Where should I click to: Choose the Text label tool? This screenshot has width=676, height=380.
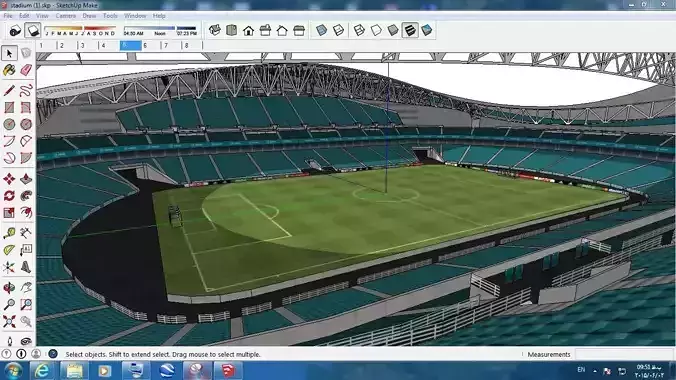click(26, 250)
